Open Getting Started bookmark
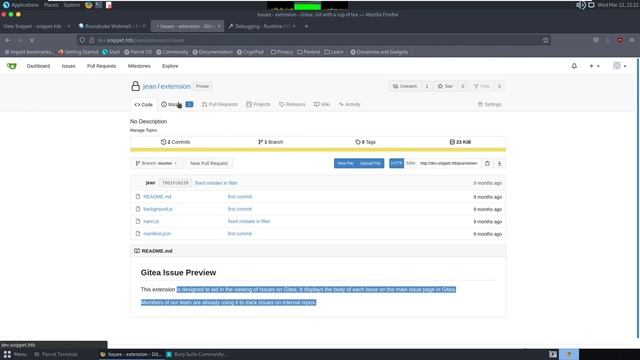640x360 pixels. tap(78, 52)
